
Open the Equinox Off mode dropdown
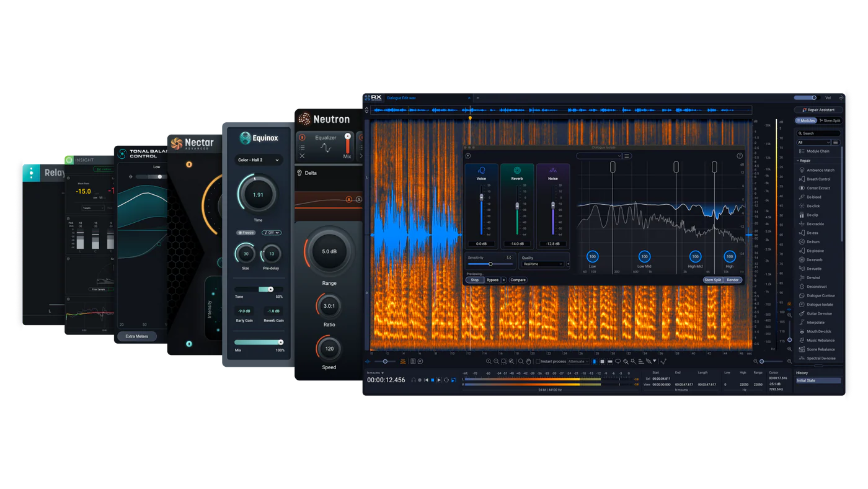pyautogui.click(x=271, y=233)
